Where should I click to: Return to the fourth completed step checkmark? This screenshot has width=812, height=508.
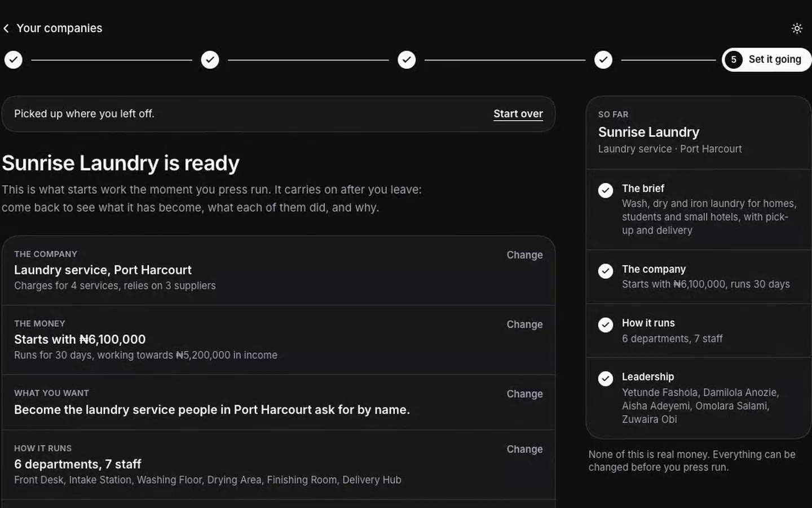(x=603, y=60)
